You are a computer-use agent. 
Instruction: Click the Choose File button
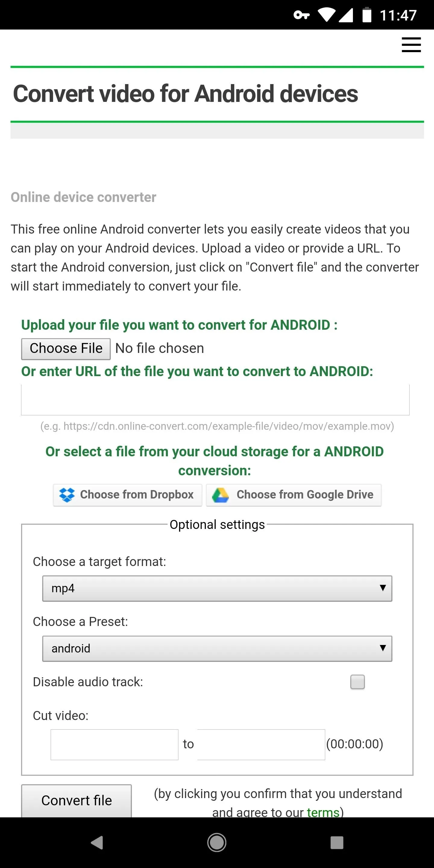(66, 349)
